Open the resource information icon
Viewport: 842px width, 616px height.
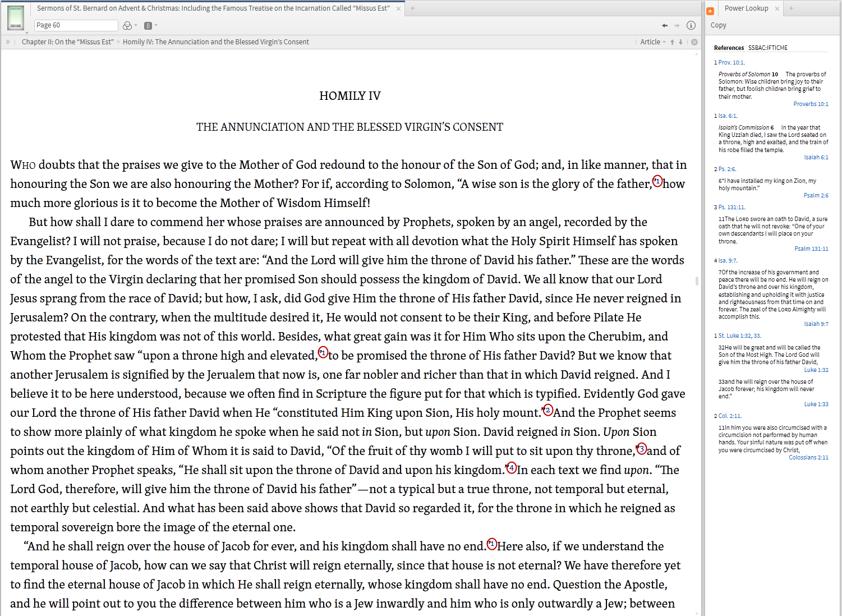click(x=691, y=25)
